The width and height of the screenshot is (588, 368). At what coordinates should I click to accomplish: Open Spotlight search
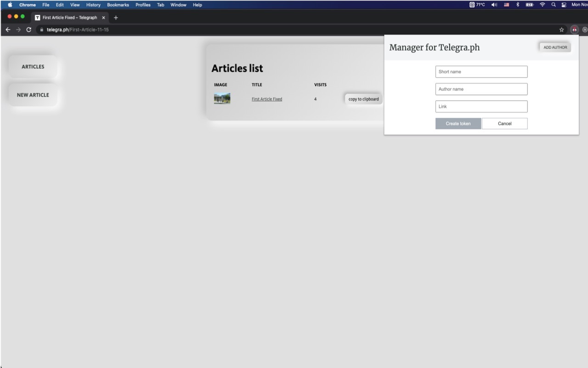click(554, 5)
